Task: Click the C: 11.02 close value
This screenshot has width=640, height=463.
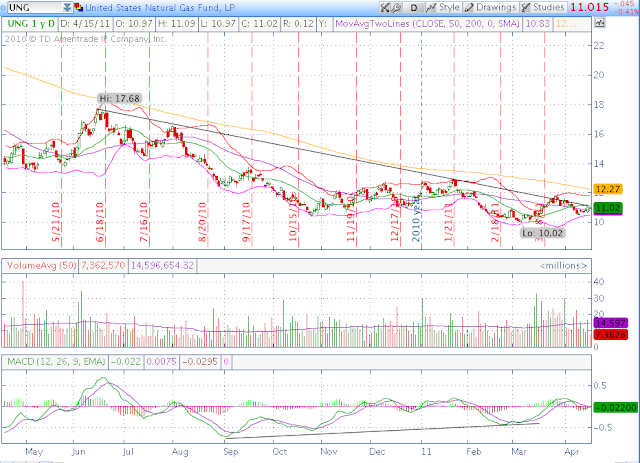Action: coord(260,24)
